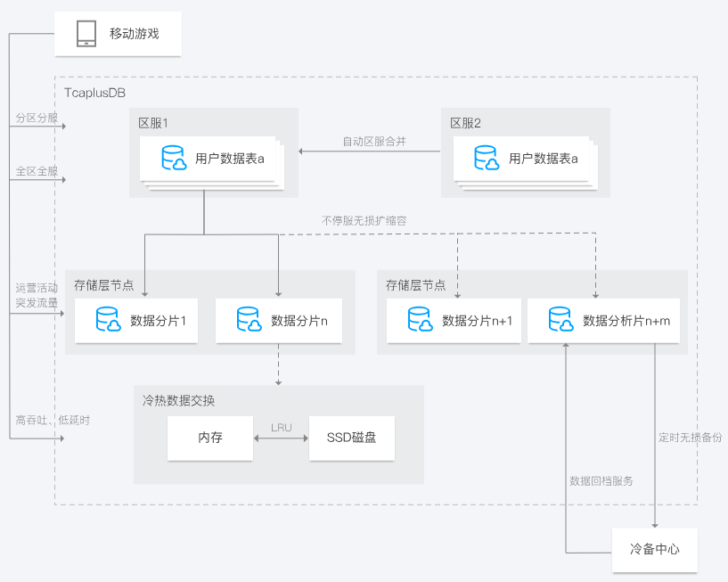Click the 分区分服 label
728x582 pixels.
pyautogui.click(x=35, y=118)
